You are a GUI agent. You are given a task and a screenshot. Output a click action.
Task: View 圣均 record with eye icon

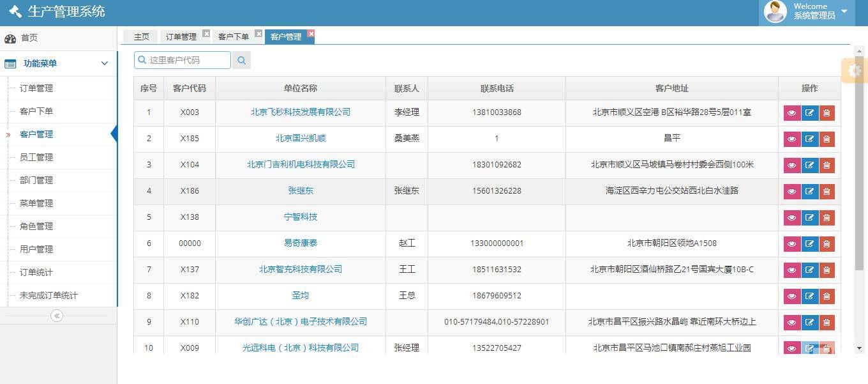(x=791, y=296)
